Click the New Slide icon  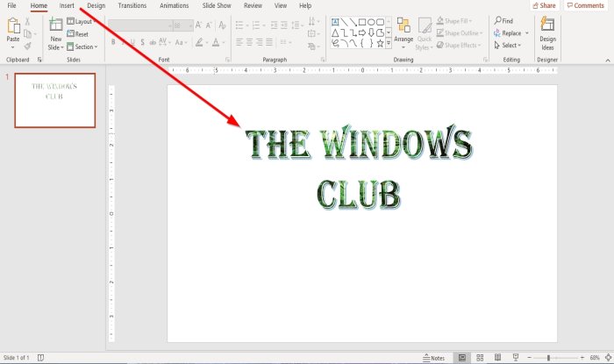point(55,25)
